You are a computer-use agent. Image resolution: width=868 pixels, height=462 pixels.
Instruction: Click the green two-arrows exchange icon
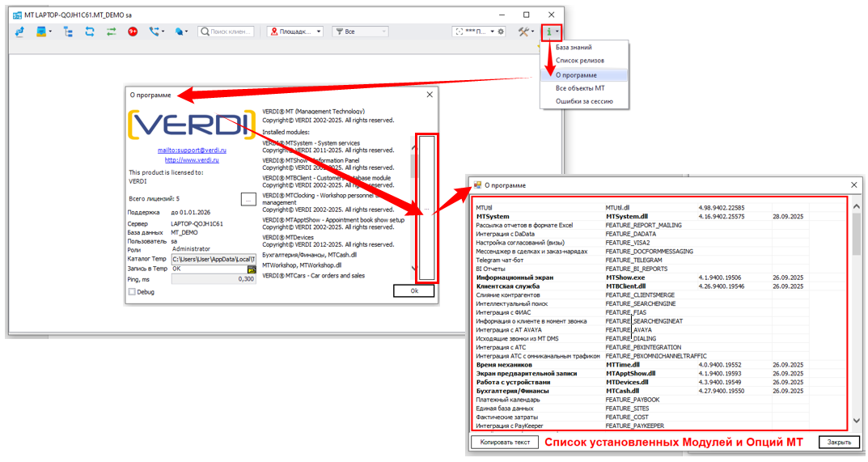click(111, 32)
